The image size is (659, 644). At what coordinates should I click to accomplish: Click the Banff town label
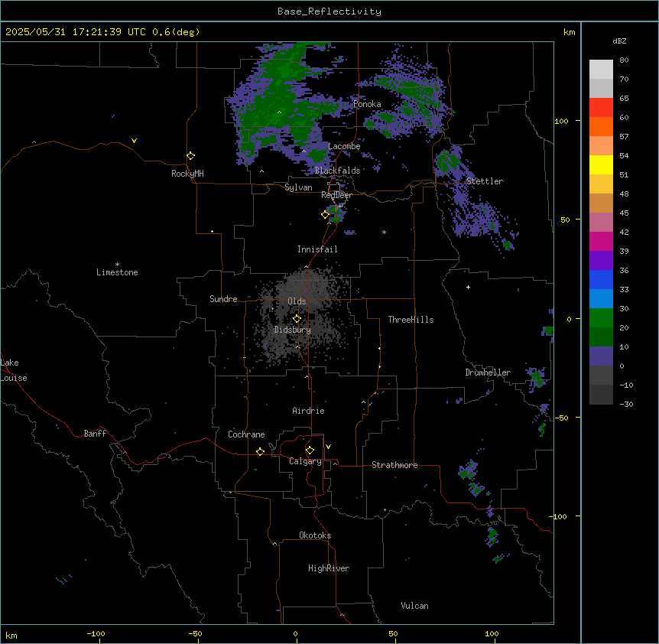tap(95, 434)
